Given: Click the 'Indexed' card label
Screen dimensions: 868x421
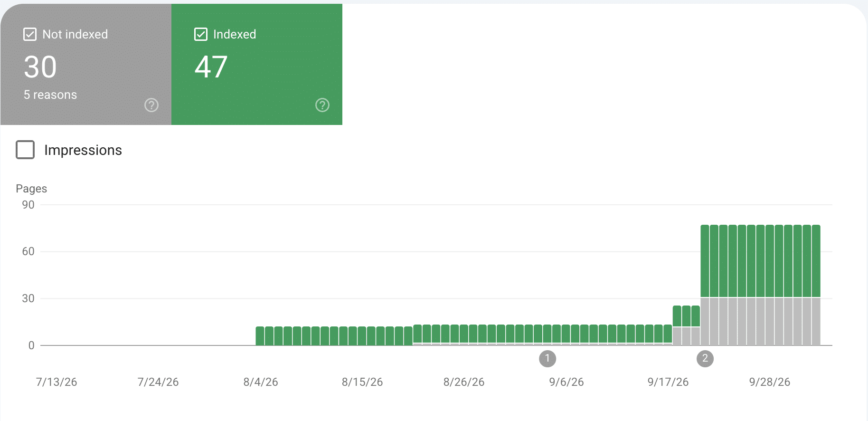Looking at the screenshot, I should [235, 34].
